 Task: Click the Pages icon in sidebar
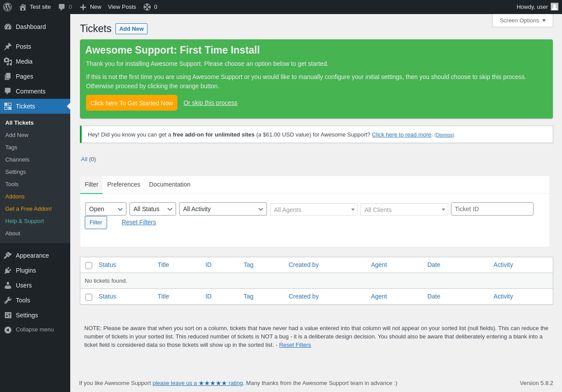(8, 76)
